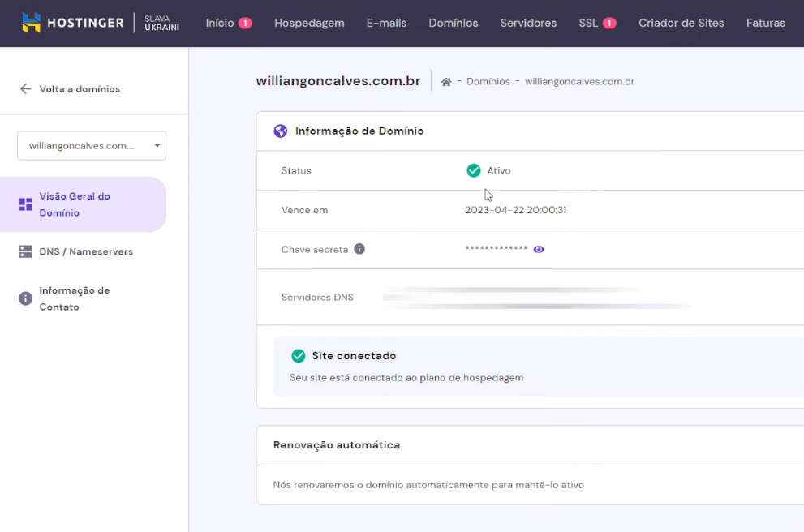
Task: Click the home icon in breadcrumb
Action: click(446, 81)
